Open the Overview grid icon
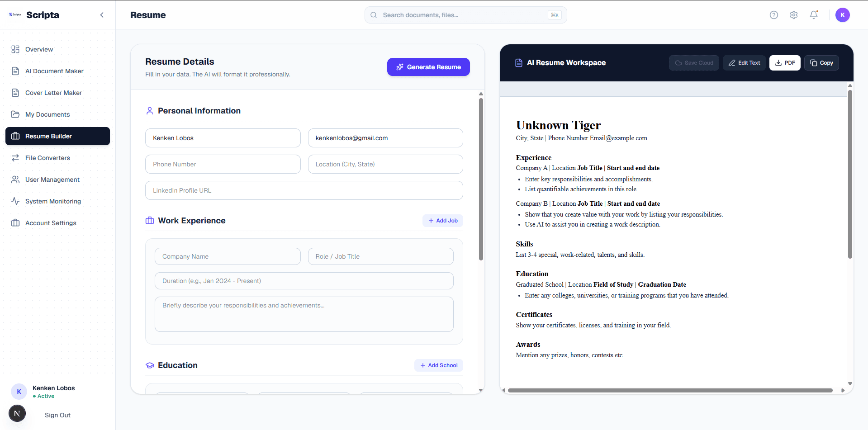The height and width of the screenshot is (430, 868). (15, 49)
